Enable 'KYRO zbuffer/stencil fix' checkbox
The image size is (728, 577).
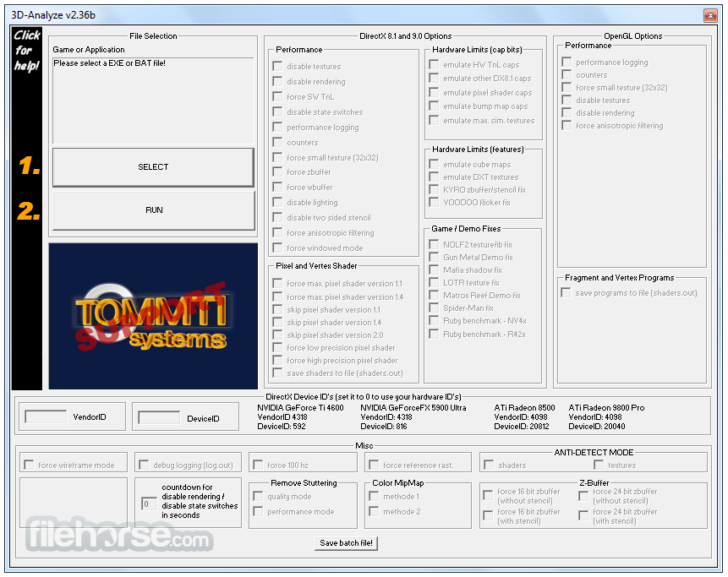[x=434, y=189]
